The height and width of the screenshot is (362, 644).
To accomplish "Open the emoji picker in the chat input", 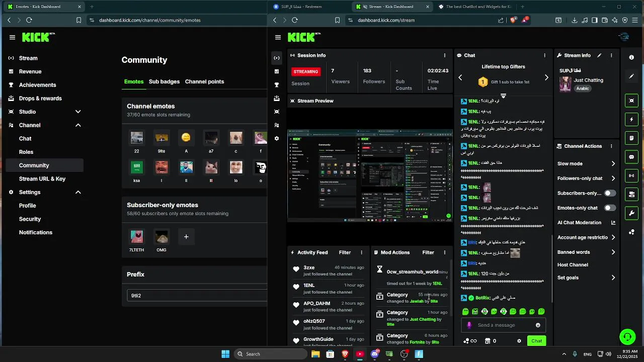I will tap(538, 325).
